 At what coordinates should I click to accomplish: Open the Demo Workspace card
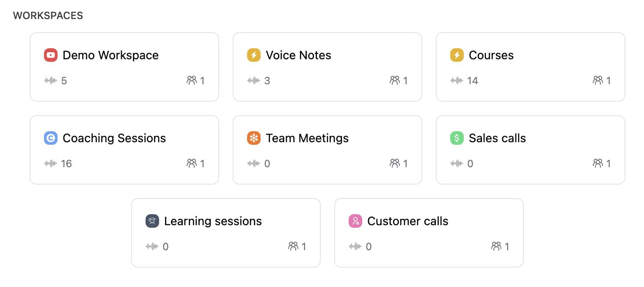point(124,66)
